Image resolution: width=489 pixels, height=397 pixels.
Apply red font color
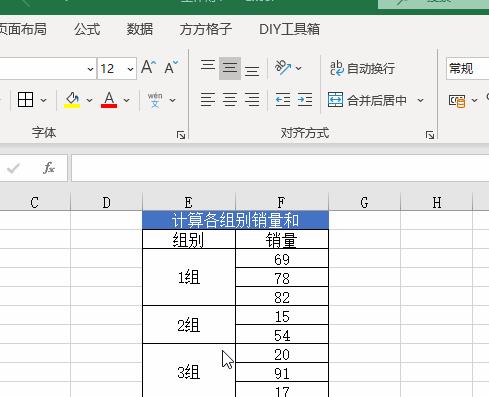pos(109,99)
